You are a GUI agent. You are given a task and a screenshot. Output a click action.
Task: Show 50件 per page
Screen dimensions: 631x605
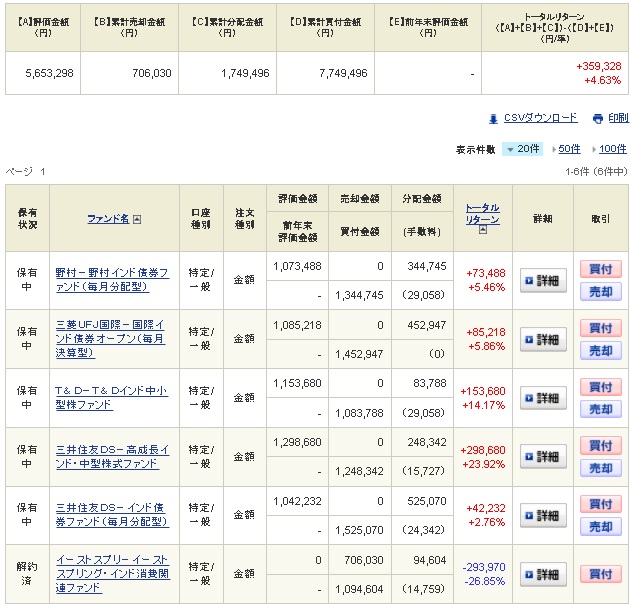coord(569,149)
